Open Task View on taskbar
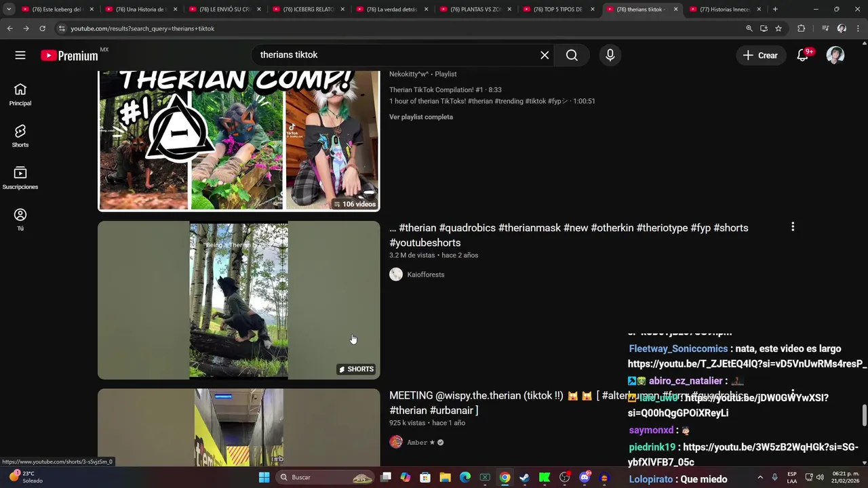This screenshot has width=868, height=488. (x=386, y=477)
